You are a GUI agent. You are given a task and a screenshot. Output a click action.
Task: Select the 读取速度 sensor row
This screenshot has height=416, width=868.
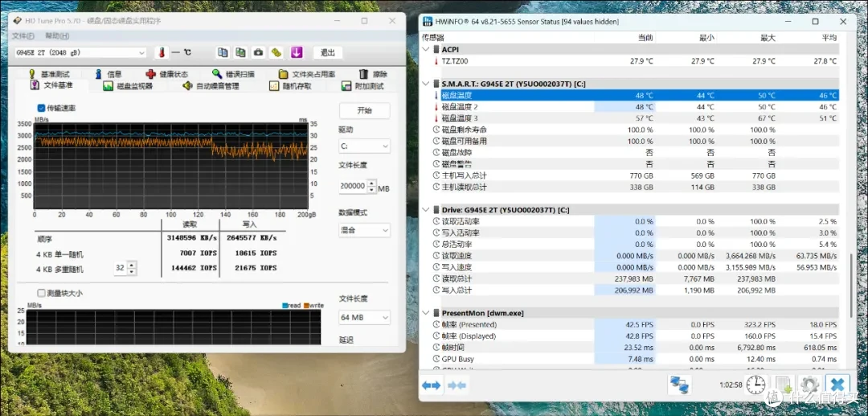(x=636, y=256)
